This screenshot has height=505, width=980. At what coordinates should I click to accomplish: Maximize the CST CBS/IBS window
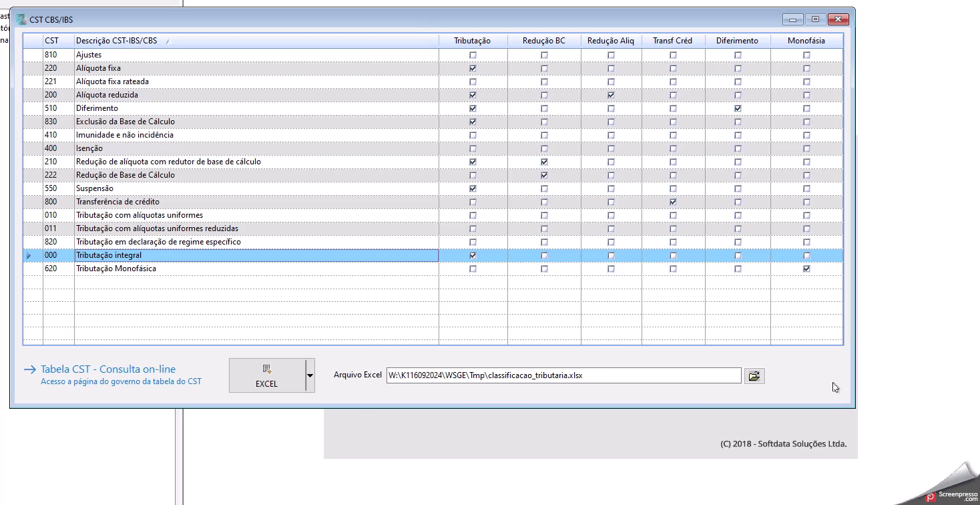[x=815, y=19]
